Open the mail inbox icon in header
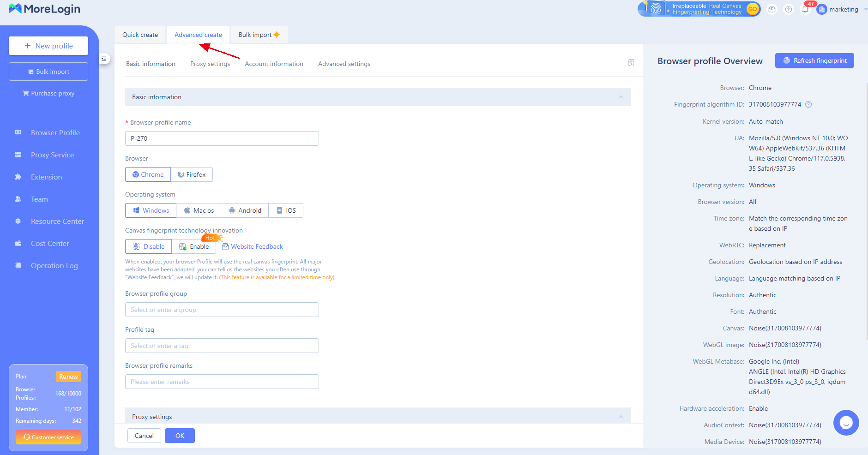 (772, 9)
